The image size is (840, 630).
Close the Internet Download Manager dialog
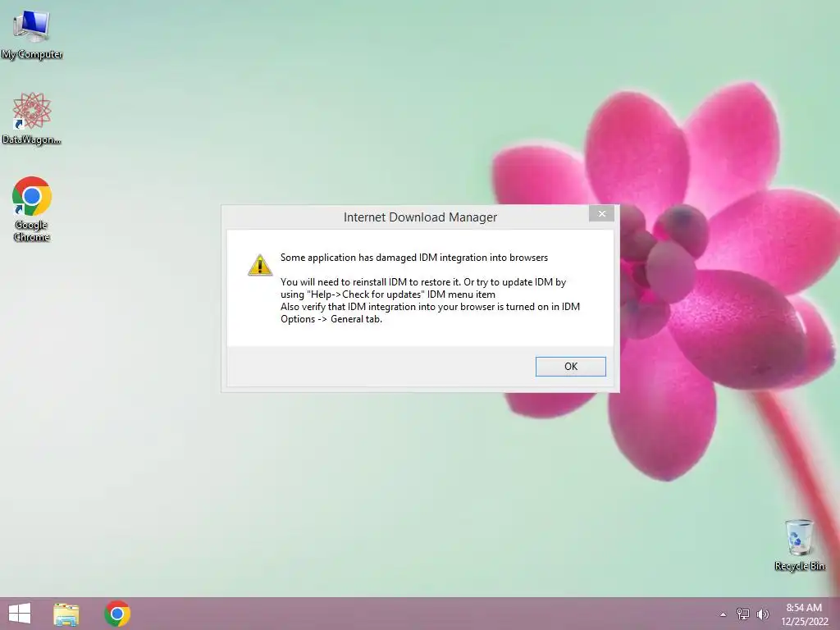tap(601, 214)
